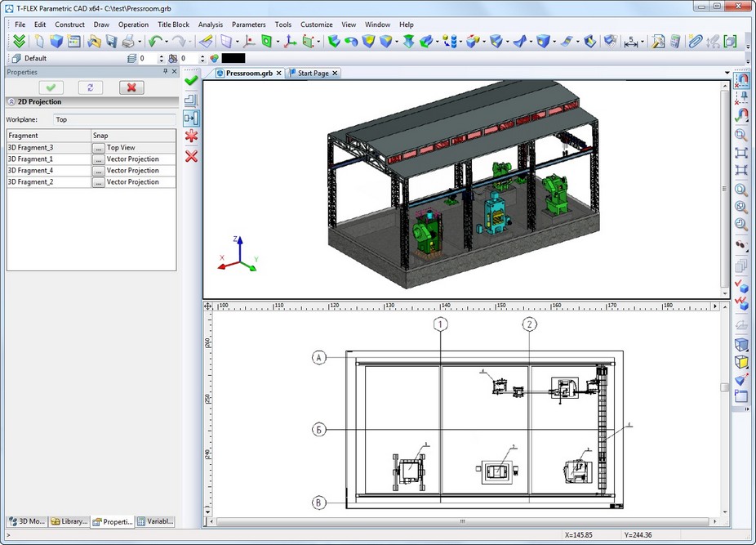Collapse the 2D Projection section
The image size is (756, 545).
click(11, 102)
